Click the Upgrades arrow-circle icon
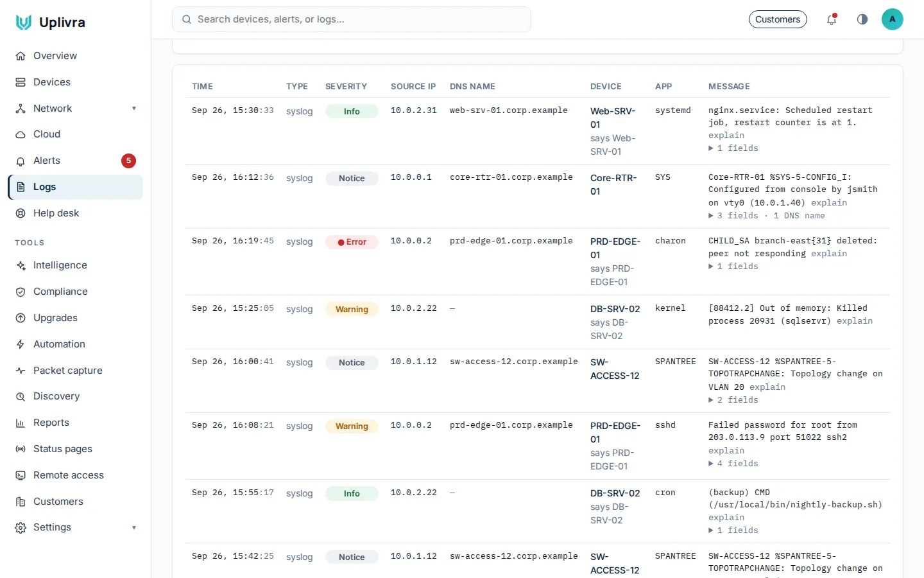 pyautogui.click(x=21, y=318)
